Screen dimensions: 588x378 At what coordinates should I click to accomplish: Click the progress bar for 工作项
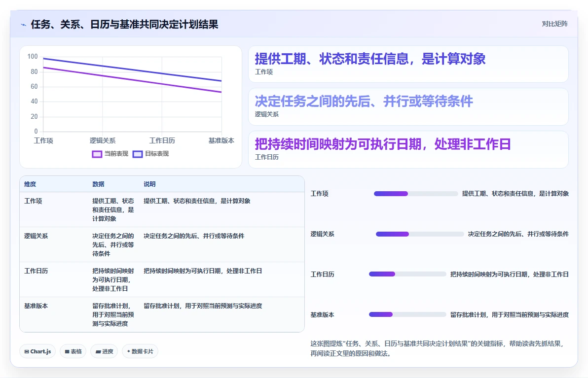[x=415, y=194]
